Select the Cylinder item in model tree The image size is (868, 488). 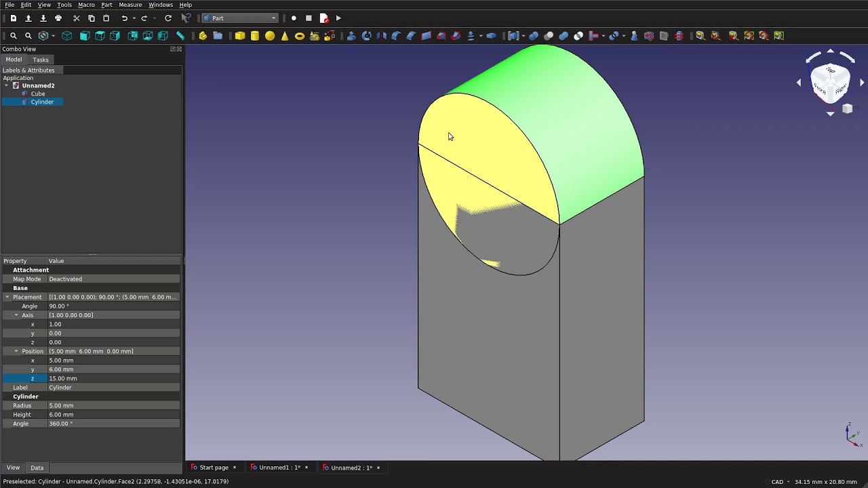click(42, 102)
